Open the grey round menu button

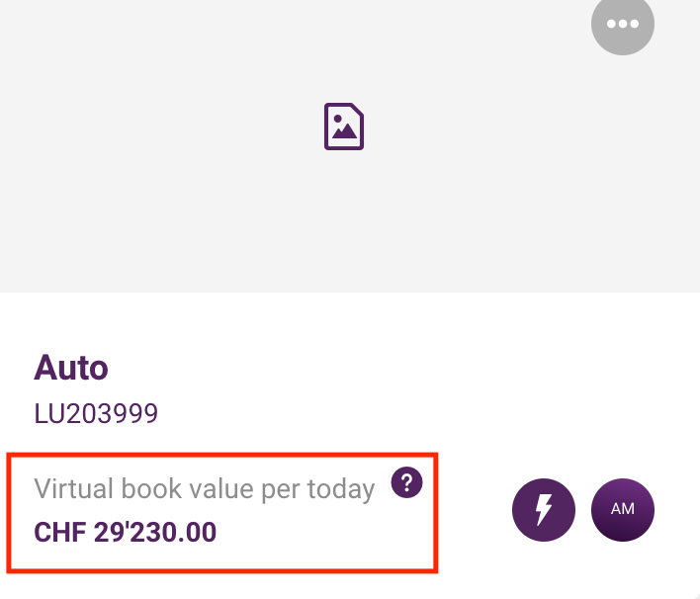point(622,23)
